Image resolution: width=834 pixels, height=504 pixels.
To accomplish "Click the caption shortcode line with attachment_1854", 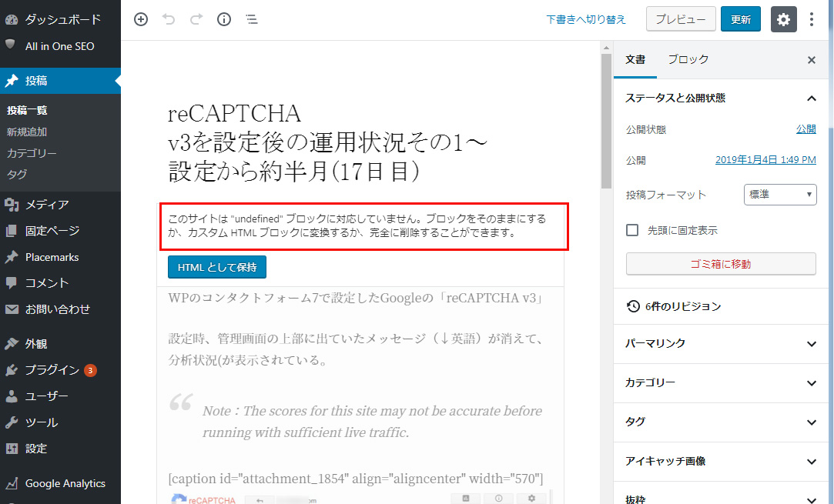I will coord(356,479).
